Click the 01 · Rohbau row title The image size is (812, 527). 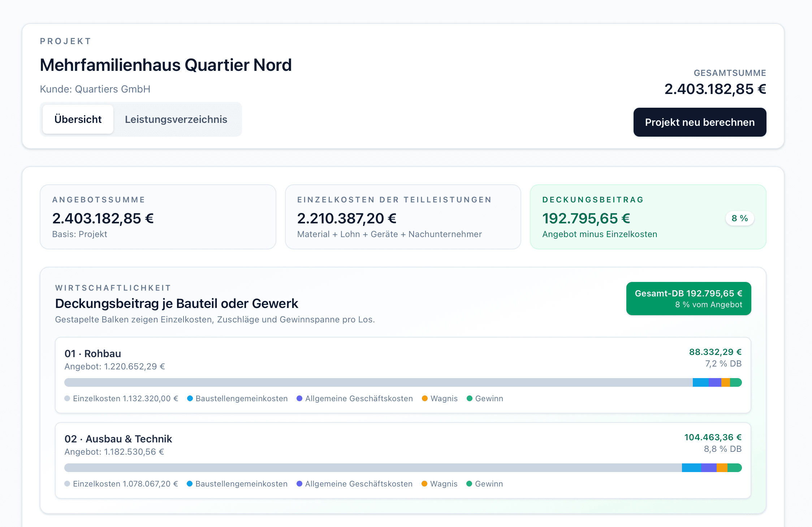[93, 354]
